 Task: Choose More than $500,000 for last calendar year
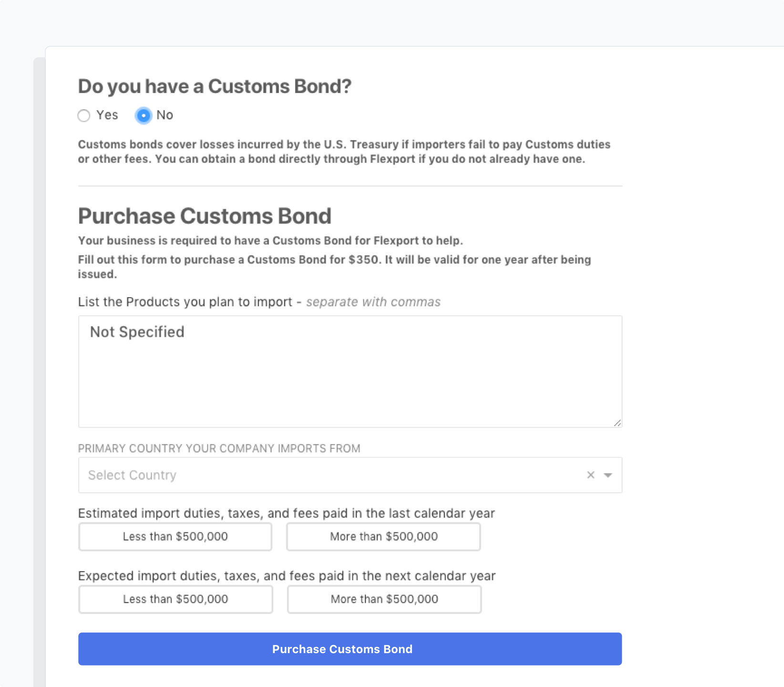tap(383, 537)
